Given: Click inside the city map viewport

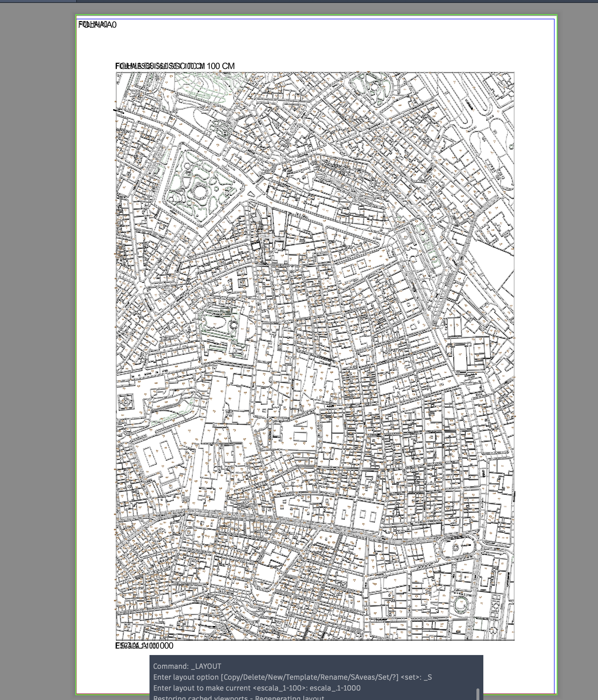Looking at the screenshot, I should click(315, 356).
